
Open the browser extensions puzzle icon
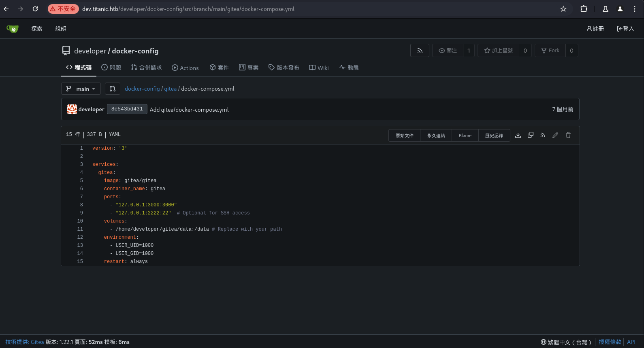(x=584, y=9)
